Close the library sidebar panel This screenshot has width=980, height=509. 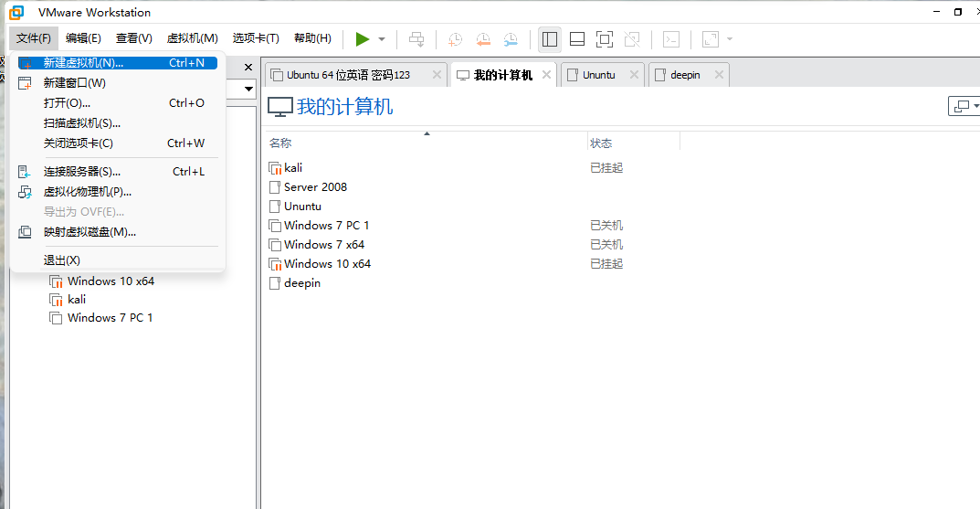(248, 67)
